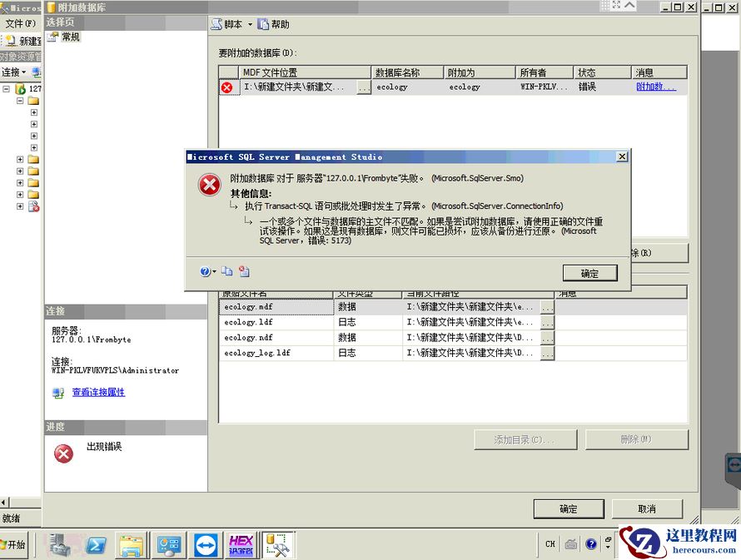The image size is (741, 560).
Task: Click the blue help icon in the system tray
Action: 591,544
